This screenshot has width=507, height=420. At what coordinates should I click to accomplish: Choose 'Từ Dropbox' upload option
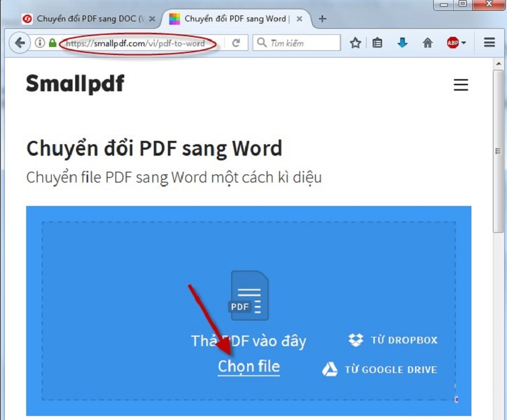tap(394, 340)
